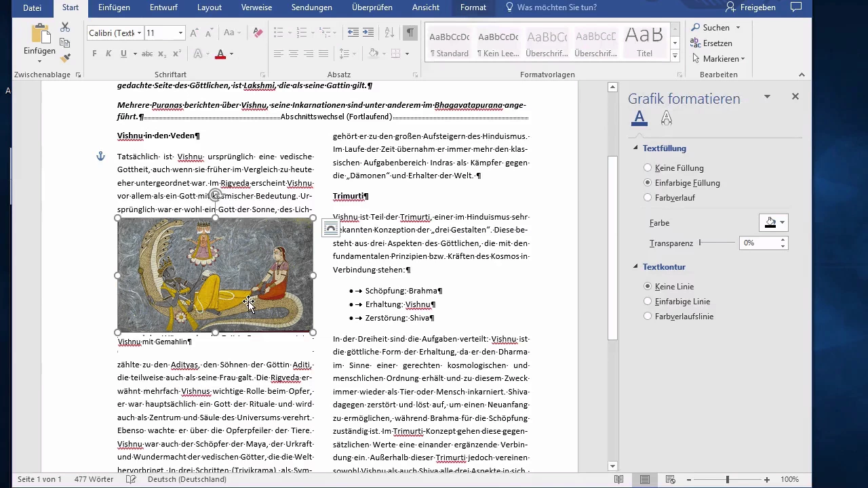Select Keine Füllung radio button
This screenshot has height=488, width=868.
tap(648, 168)
